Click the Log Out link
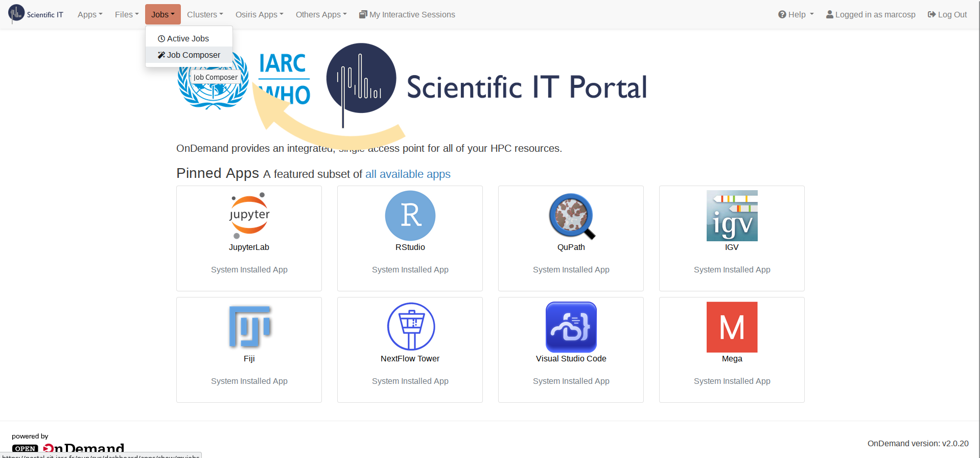Viewport: 980px width, 458px height. click(x=947, y=14)
